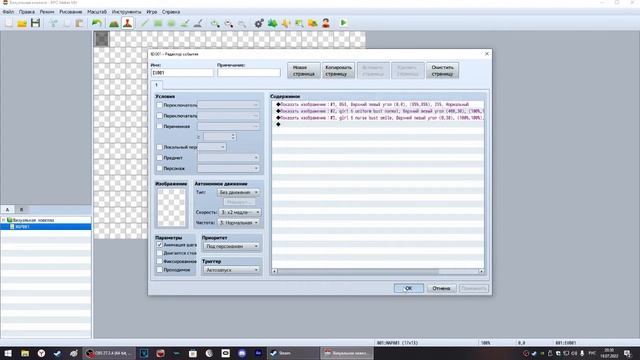Select event page tab 1
Image resolution: width=640 pixels, height=360 pixels.
click(156, 85)
